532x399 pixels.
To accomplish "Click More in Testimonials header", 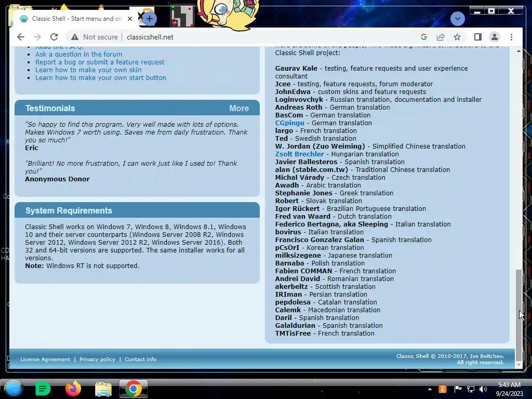I will (239, 108).
